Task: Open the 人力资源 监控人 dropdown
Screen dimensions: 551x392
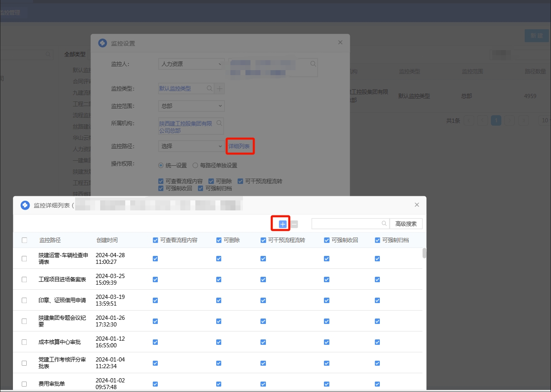Action: [x=191, y=64]
